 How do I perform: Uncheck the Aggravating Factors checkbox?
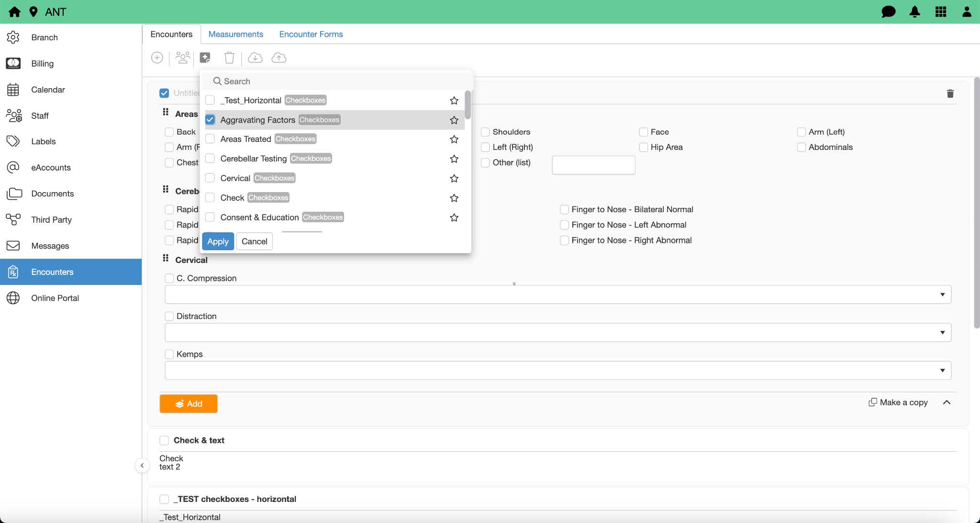point(210,120)
